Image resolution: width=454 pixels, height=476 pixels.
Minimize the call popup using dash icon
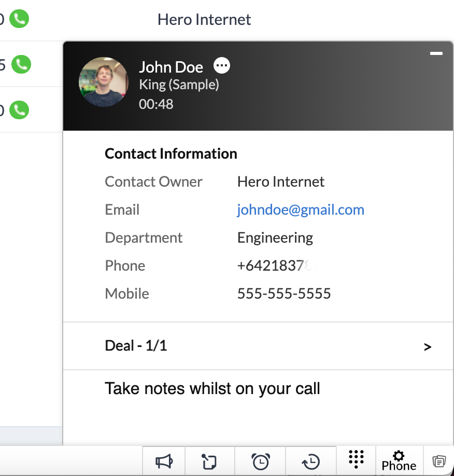[436, 53]
